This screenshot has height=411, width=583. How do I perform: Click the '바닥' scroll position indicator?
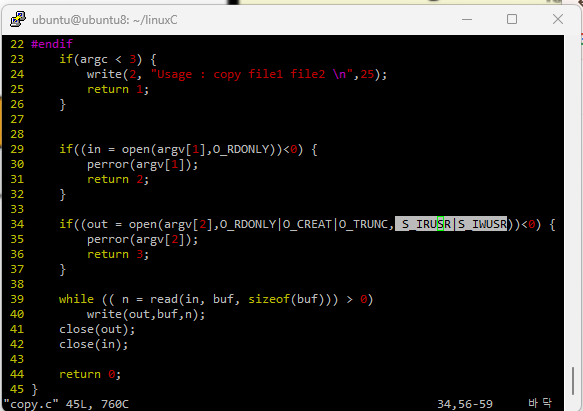click(x=540, y=404)
